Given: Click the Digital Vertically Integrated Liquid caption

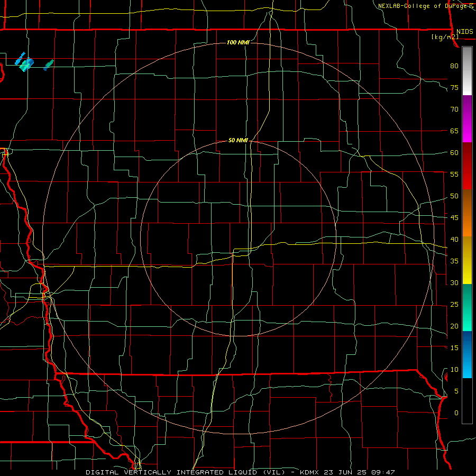Looking at the screenshot, I should pyautogui.click(x=240, y=472).
